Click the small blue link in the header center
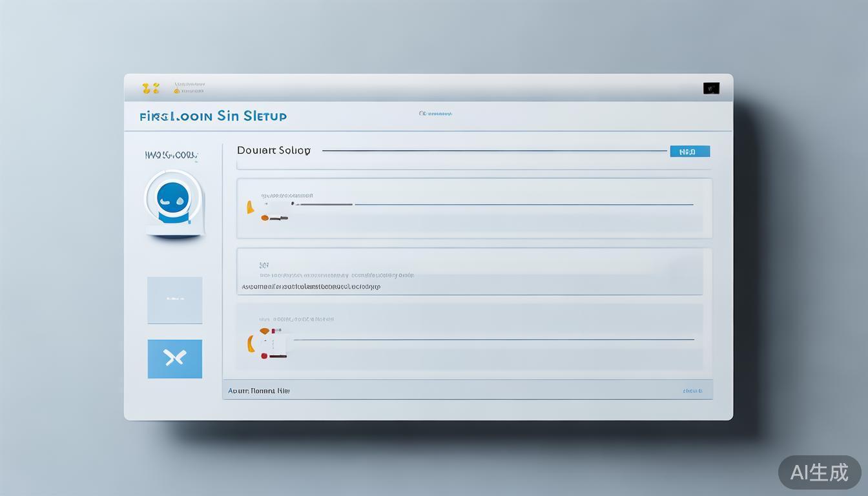 point(435,114)
